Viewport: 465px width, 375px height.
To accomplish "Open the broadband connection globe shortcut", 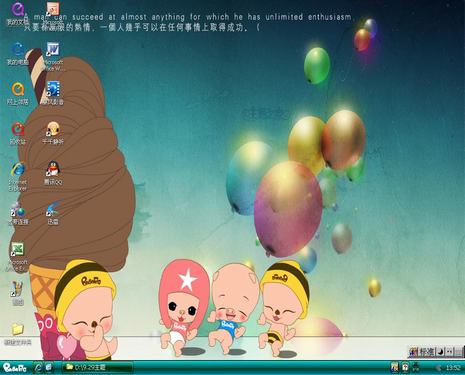I will pyautogui.click(x=18, y=213).
